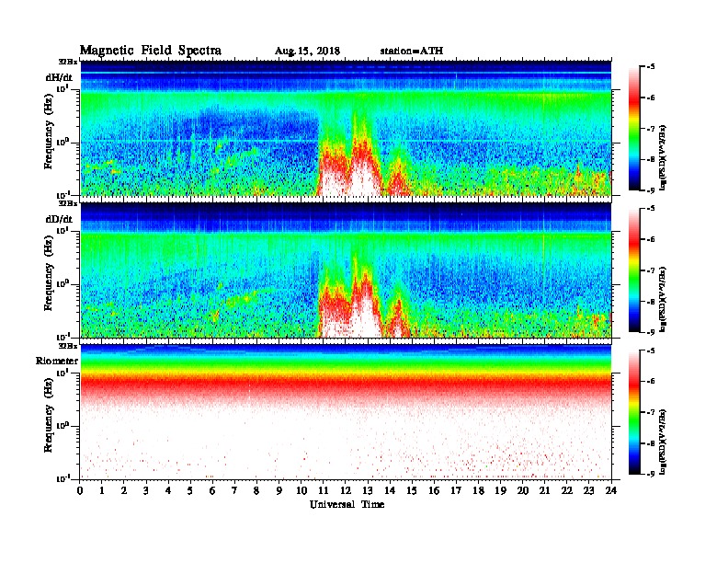The image size is (728, 563).
Task: Click the 'dD/dt' panel label
Action: (x=59, y=219)
